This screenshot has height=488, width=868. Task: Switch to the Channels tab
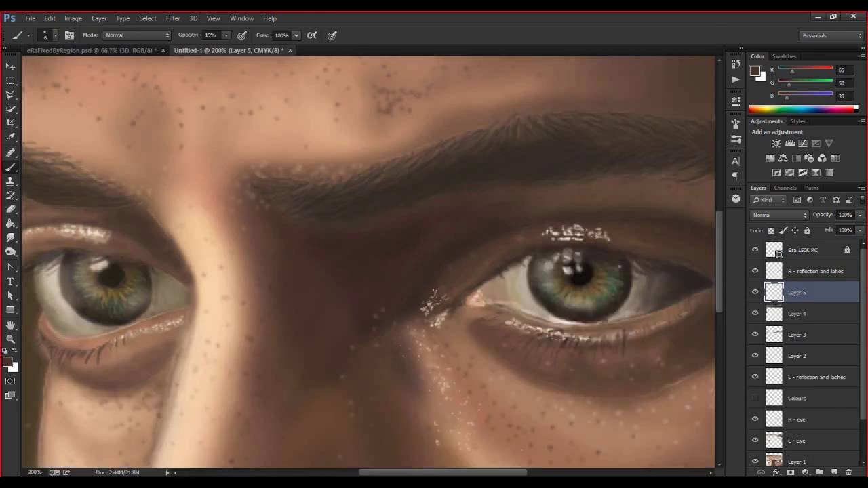785,188
